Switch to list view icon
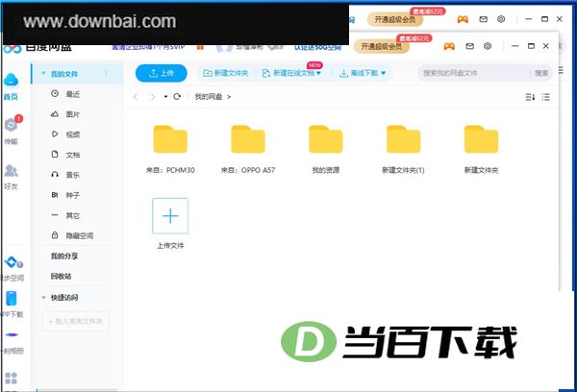 click(545, 97)
